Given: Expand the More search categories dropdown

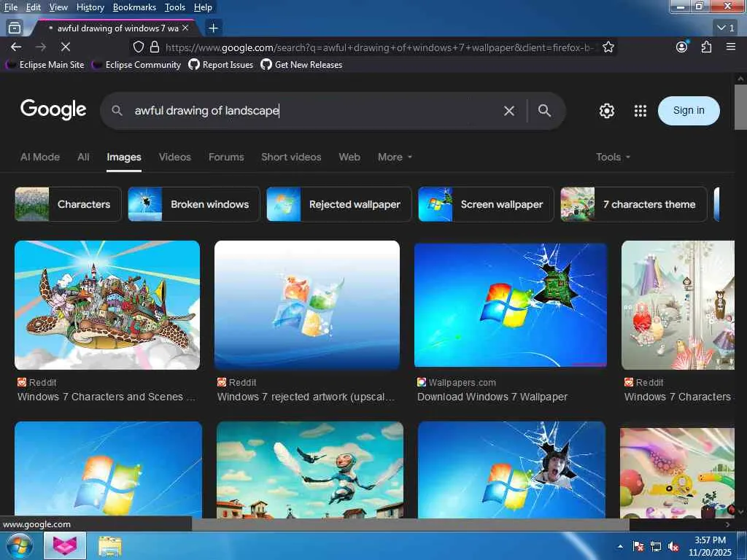Looking at the screenshot, I should pos(395,157).
